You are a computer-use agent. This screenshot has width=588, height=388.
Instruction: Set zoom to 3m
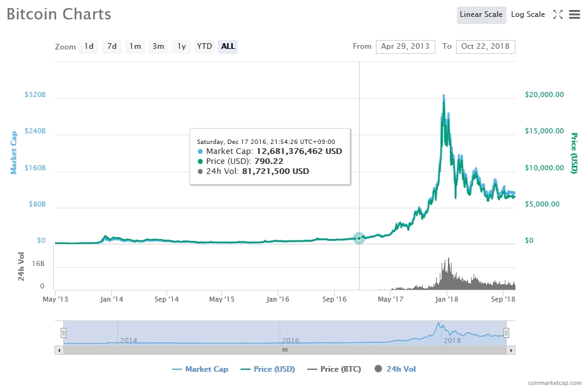coord(158,46)
